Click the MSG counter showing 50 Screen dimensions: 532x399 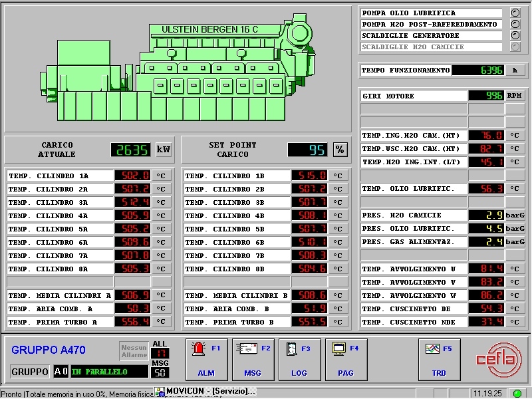[x=160, y=372]
